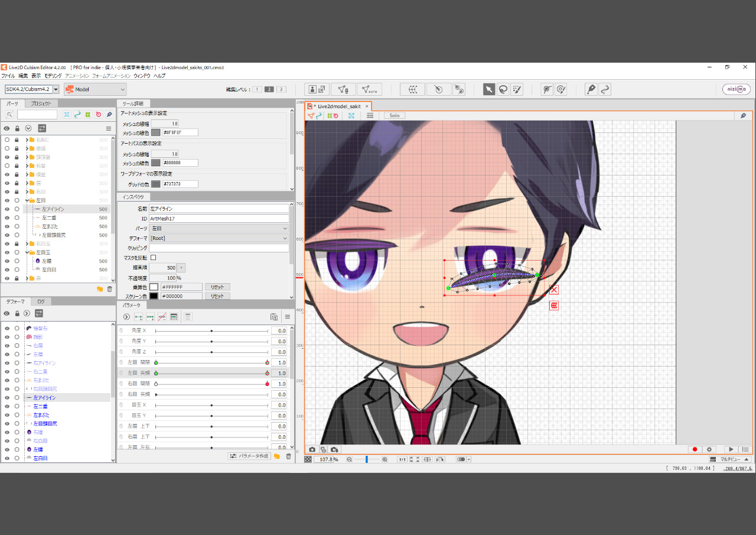Screen dimensions: 756x535
Task: Click the trash icon in Parts panel
Action: (109, 289)
